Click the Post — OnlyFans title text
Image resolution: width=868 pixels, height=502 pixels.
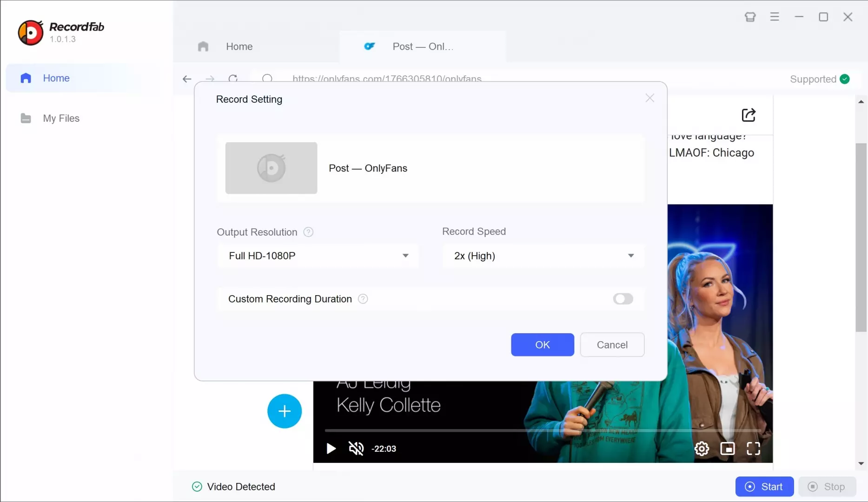(368, 168)
